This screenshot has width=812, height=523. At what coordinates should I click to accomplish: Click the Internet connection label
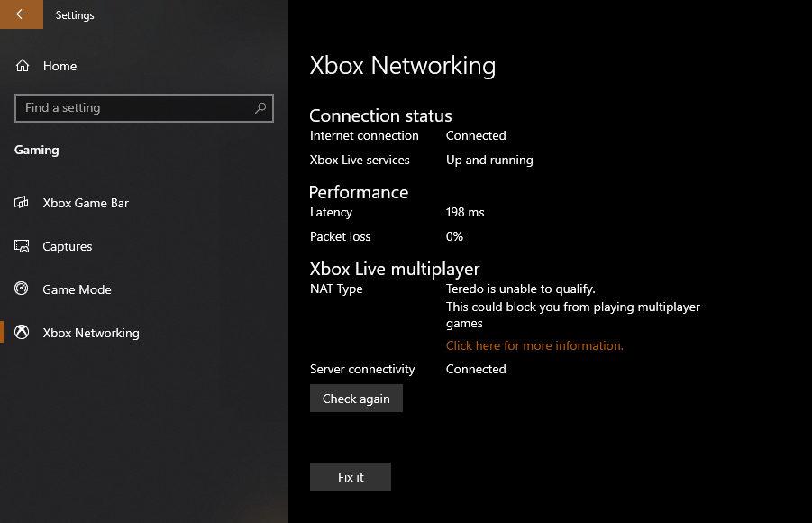pyautogui.click(x=364, y=135)
